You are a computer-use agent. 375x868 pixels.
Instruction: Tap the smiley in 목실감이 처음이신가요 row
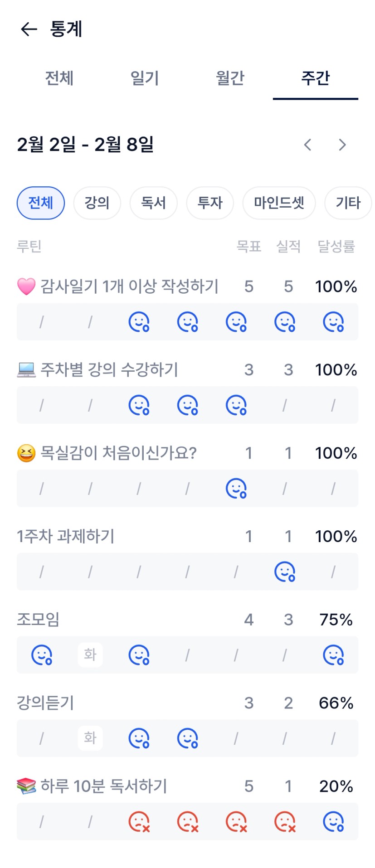(236, 489)
